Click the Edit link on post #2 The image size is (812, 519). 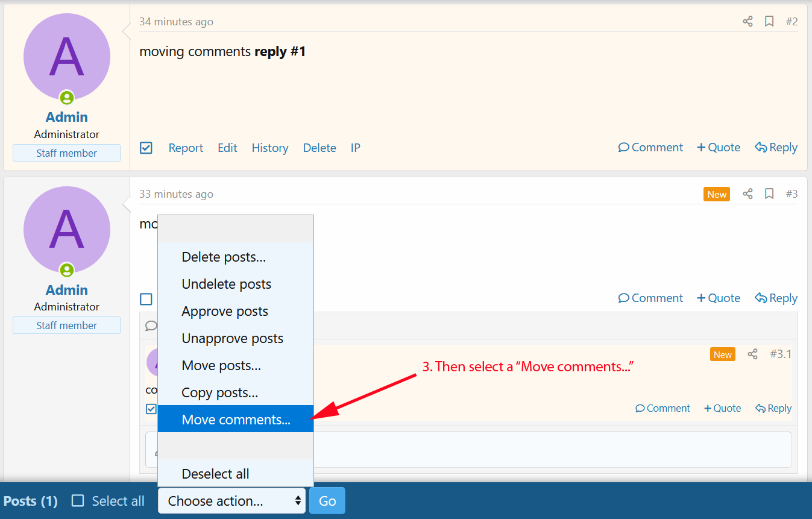tap(227, 148)
